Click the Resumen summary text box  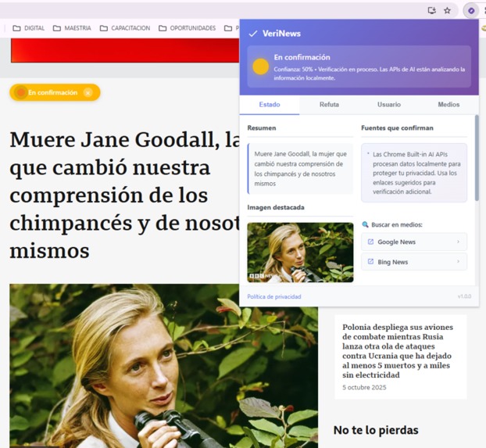(x=300, y=168)
